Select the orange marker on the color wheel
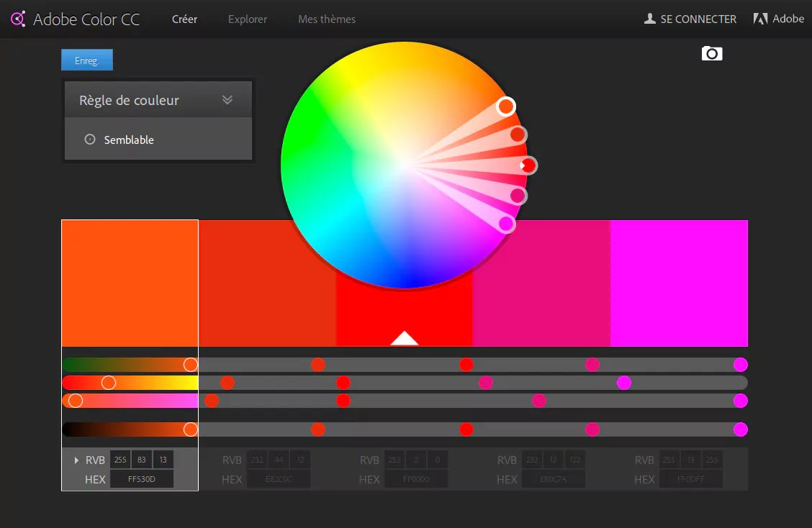 point(506,106)
